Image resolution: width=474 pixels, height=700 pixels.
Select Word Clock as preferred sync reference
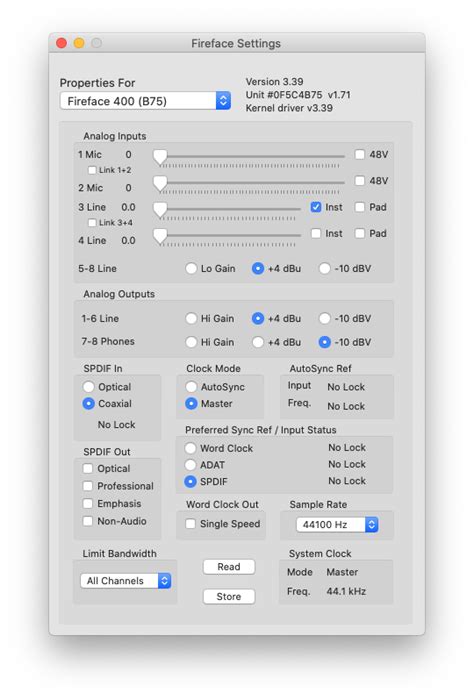191,448
